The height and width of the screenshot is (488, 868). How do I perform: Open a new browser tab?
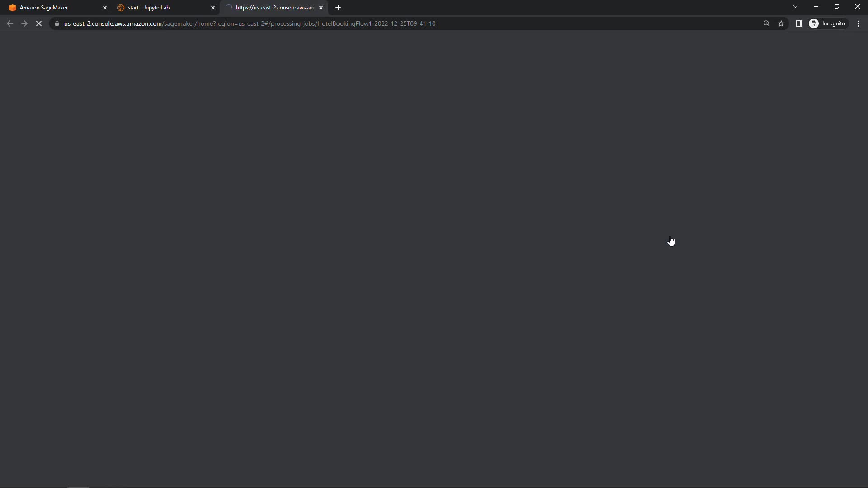click(x=338, y=8)
